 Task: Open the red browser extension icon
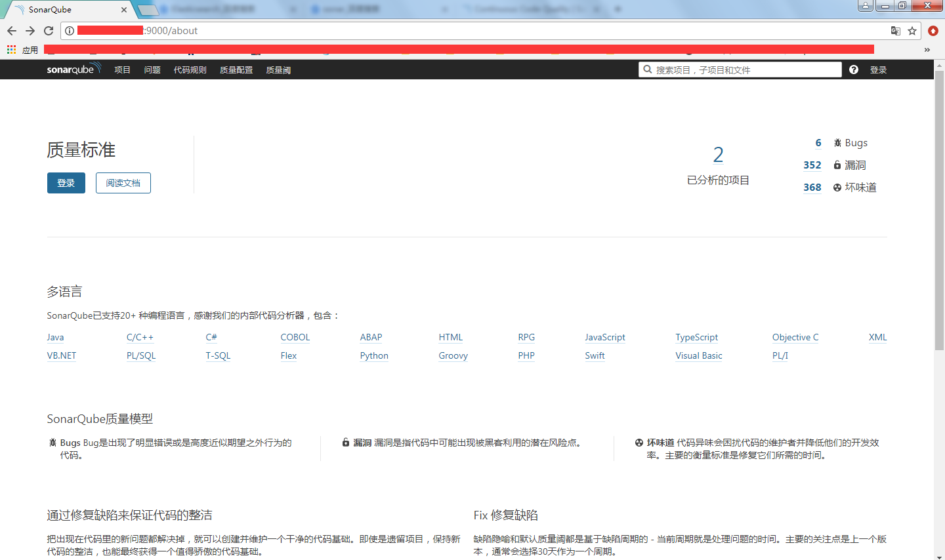[933, 31]
